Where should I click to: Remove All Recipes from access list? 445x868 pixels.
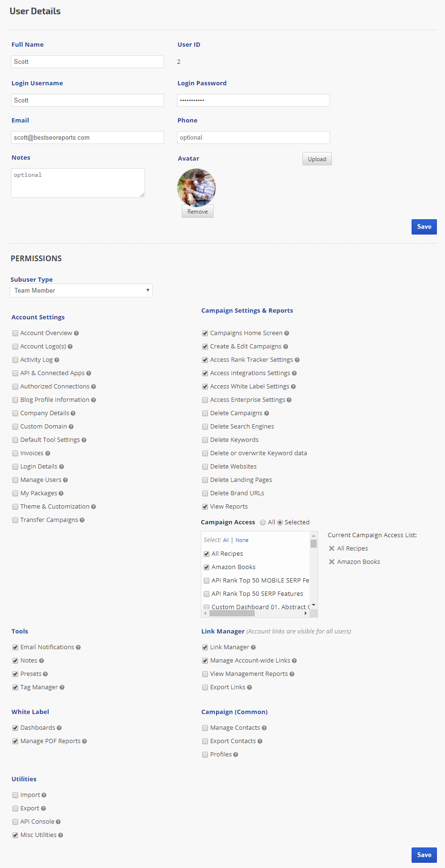click(x=331, y=549)
